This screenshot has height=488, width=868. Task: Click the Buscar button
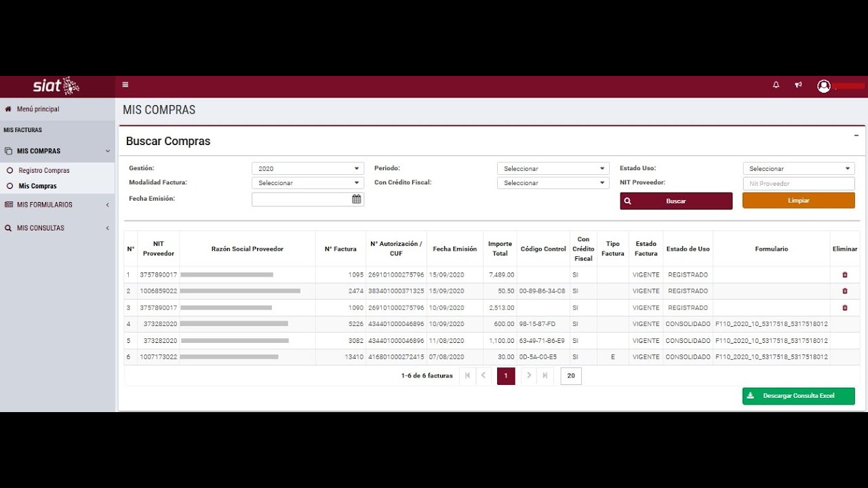[676, 201]
